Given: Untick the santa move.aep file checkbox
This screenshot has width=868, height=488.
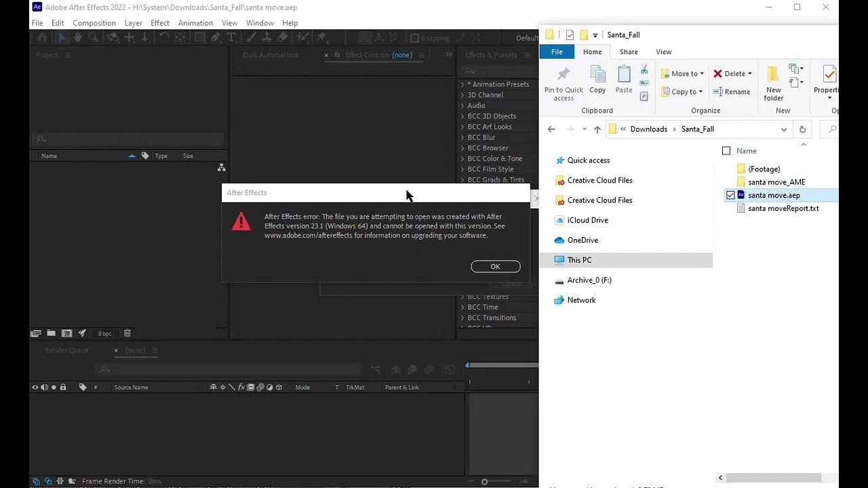Looking at the screenshot, I should pyautogui.click(x=730, y=195).
